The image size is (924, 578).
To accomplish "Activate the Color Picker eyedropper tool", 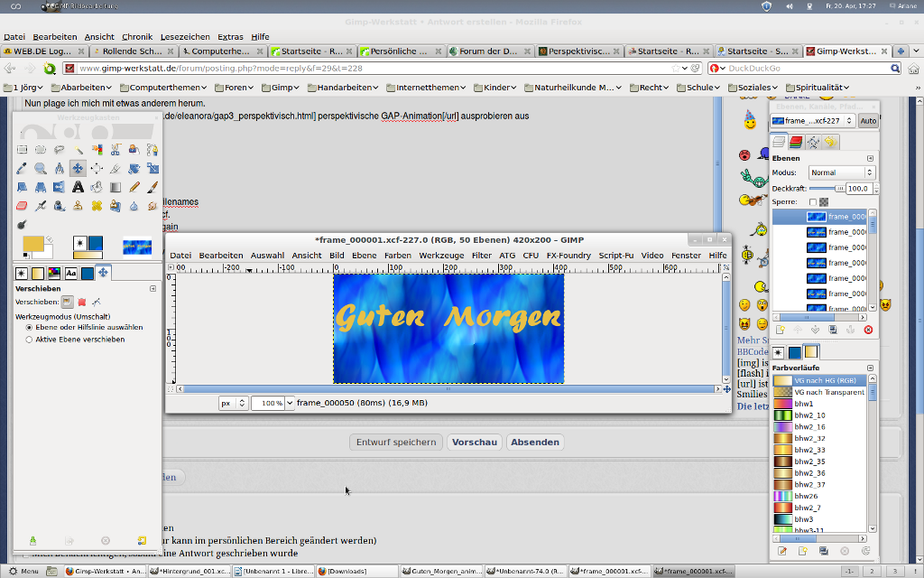I will pos(21,168).
